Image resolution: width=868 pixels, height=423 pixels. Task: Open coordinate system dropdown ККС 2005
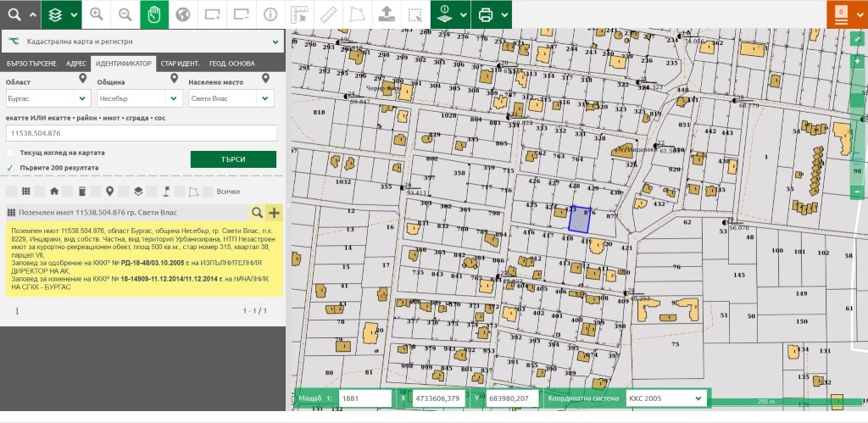click(x=665, y=398)
